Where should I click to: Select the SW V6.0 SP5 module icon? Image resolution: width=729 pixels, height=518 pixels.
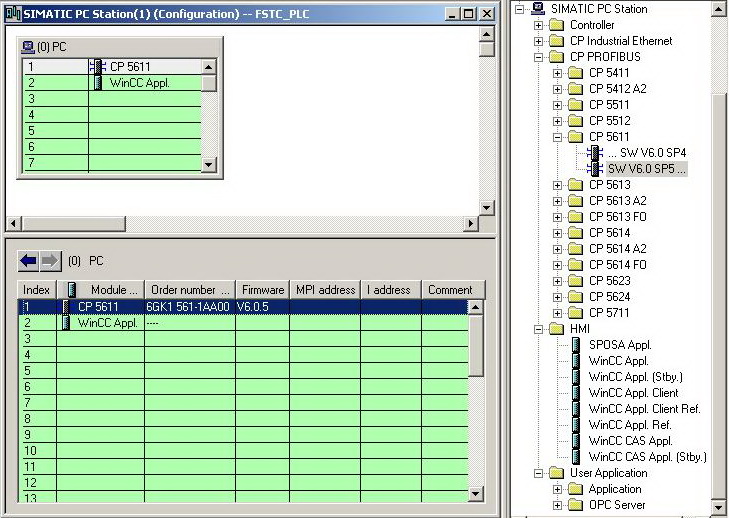595,169
